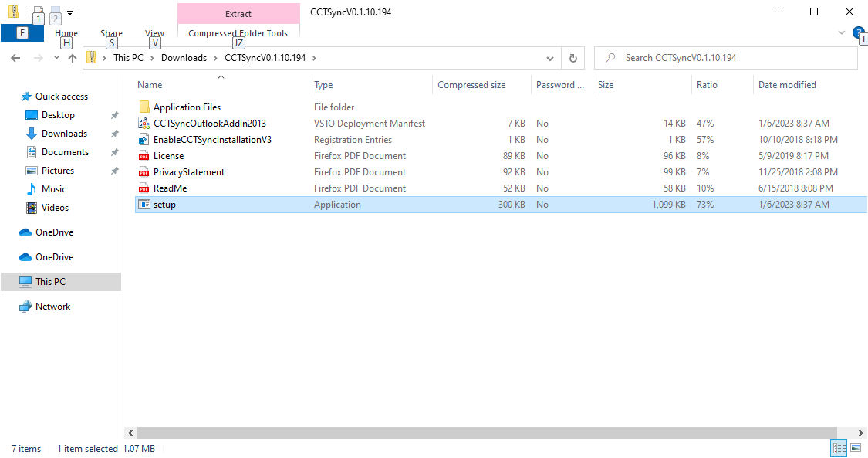The image size is (868, 458).
Task: Click the zip folder icon in title bar
Action: [x=14, y=12]
